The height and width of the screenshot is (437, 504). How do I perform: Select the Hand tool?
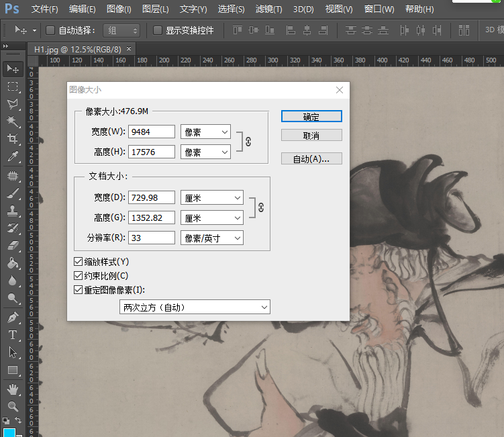coord(13,389)
